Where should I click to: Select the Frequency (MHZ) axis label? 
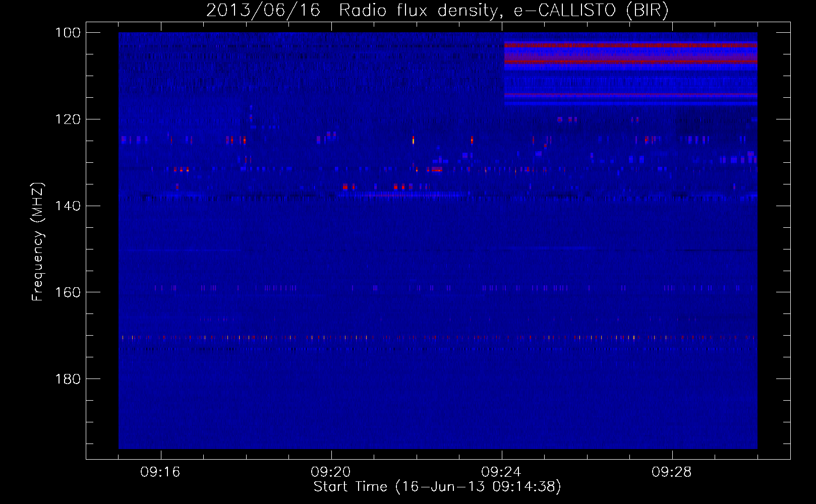[x=38, y=241]
